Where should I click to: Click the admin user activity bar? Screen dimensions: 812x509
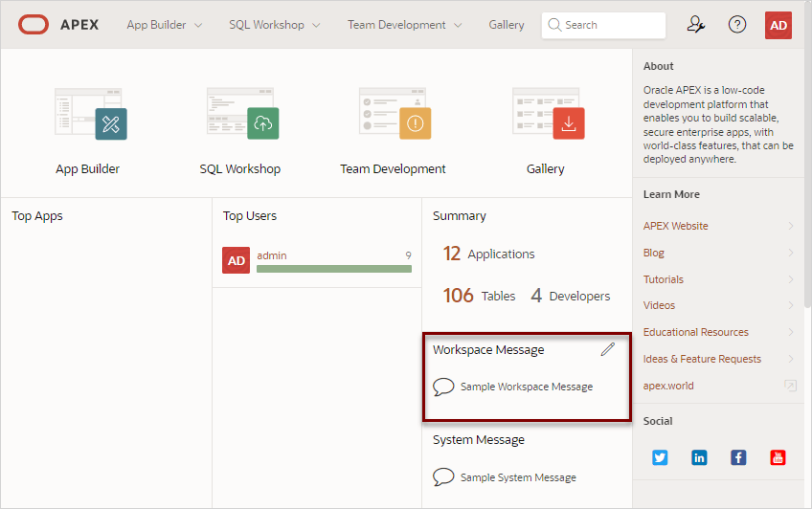tap(334, 269)
